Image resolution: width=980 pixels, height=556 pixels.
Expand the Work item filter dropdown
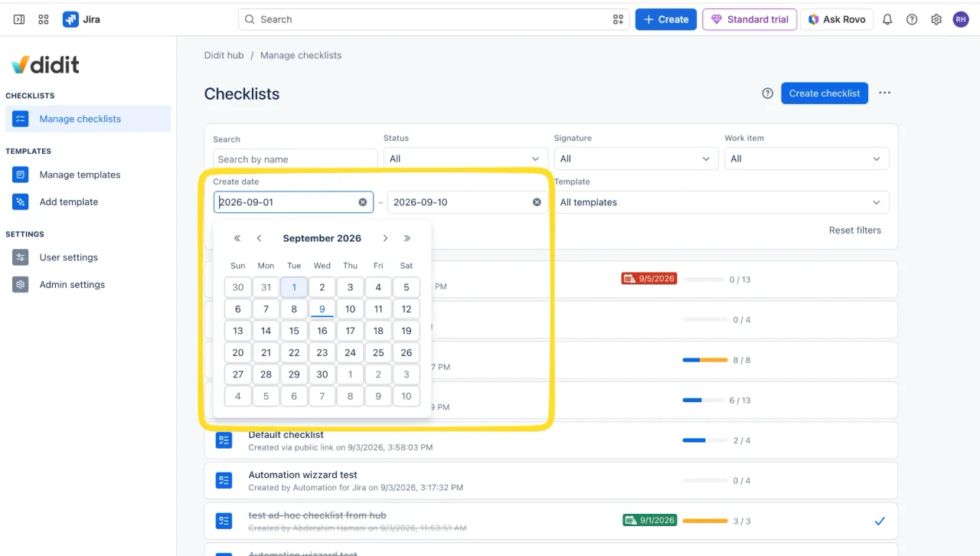pos(807,159)
